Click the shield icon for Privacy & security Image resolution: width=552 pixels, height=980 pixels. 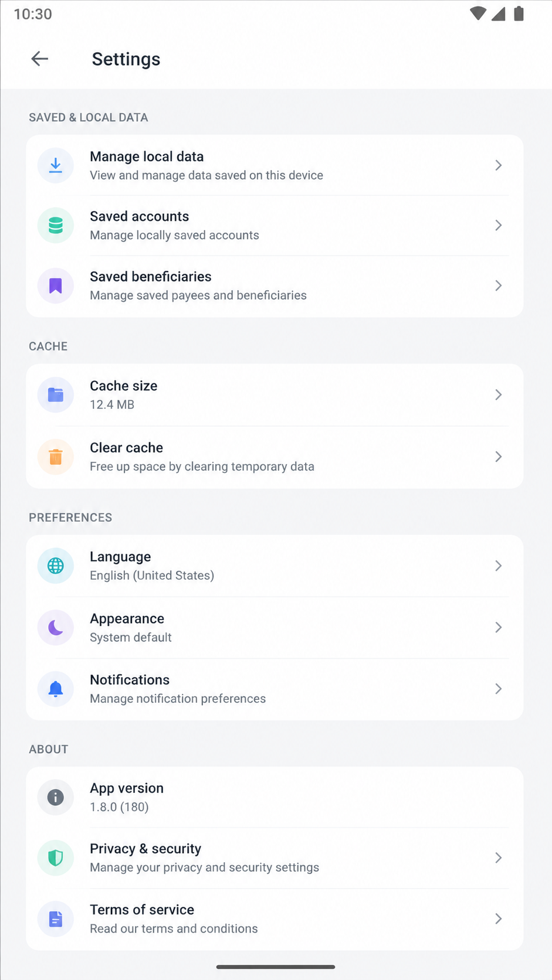[x=56, y=857]
